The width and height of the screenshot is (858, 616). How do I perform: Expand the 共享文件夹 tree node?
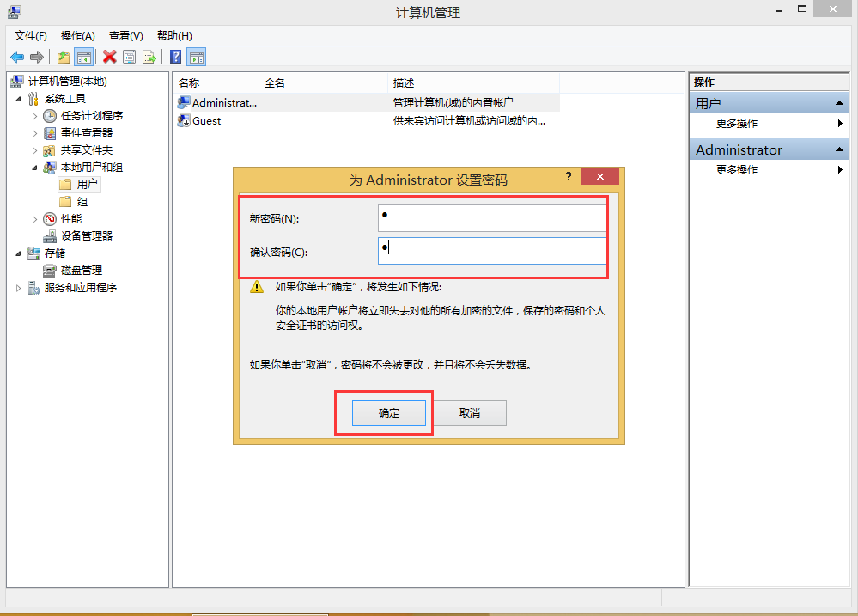(34, 150)
